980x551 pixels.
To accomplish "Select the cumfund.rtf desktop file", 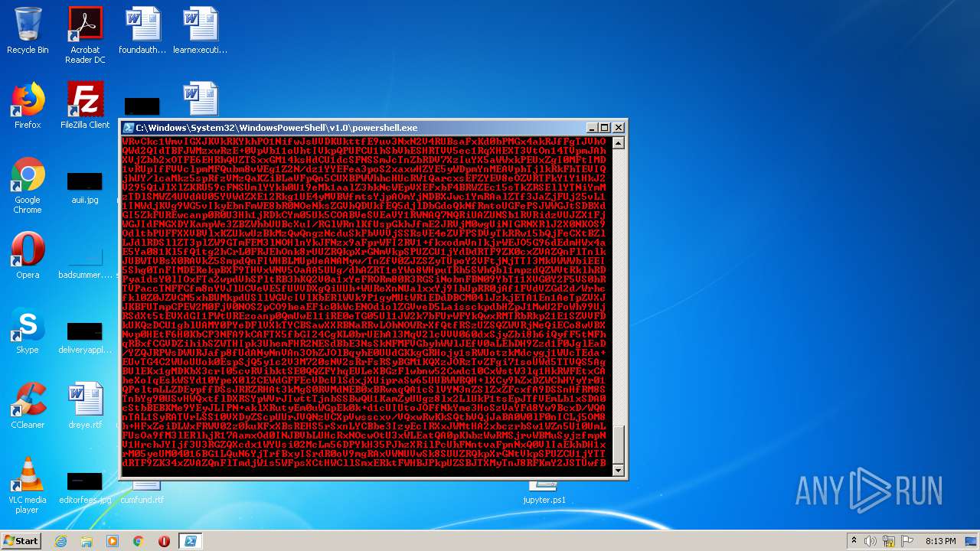I will [142, 491].
